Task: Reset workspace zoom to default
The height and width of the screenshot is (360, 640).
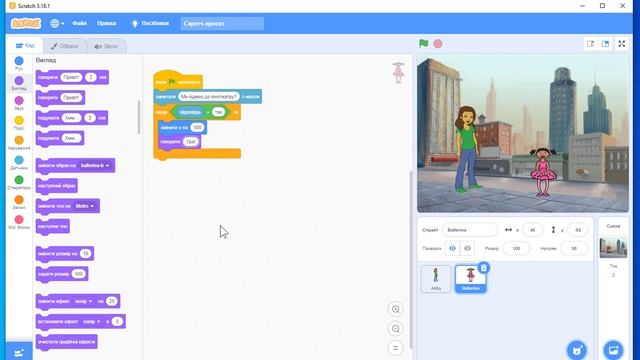Action: 396,348
